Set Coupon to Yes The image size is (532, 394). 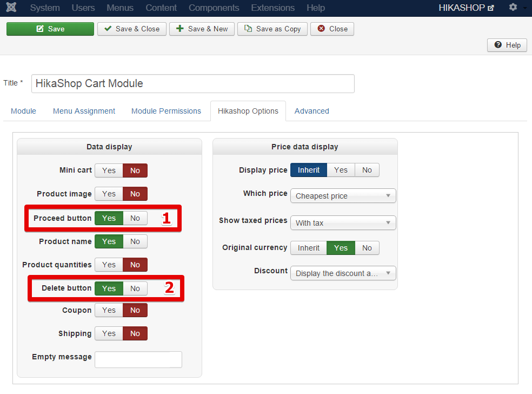pos(109,310)
